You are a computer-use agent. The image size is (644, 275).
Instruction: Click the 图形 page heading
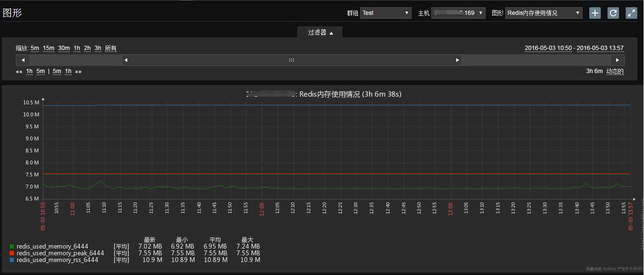coord(12,13)
